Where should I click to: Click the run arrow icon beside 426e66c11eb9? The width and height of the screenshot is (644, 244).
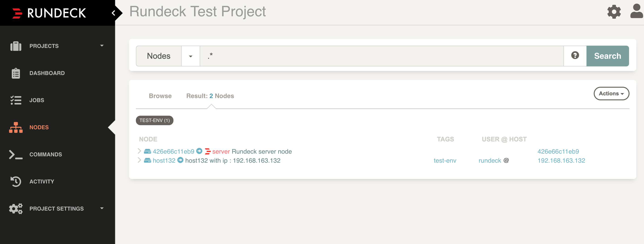tap(199, 151)
